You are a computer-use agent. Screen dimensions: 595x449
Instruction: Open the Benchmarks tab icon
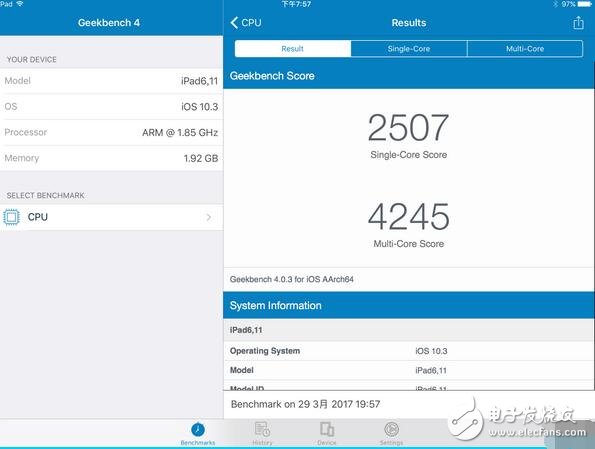point(198,430)
